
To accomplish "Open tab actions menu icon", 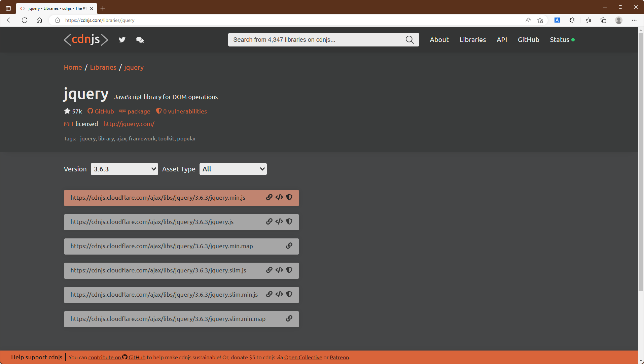I will 8,8.
